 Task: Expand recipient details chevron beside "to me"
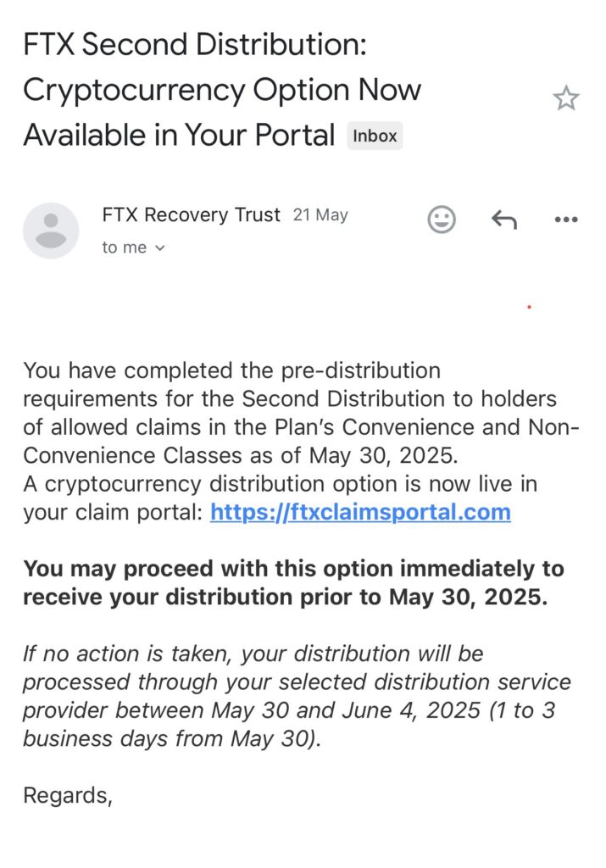coord(160,248)
